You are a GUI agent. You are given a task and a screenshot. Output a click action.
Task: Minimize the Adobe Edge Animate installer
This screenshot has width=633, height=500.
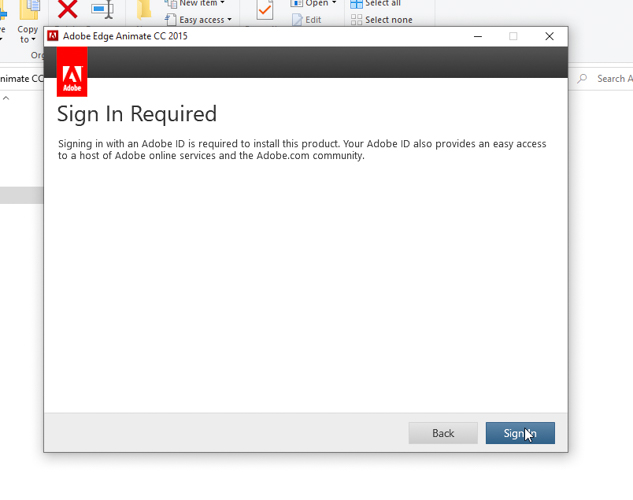coord(478,36)
